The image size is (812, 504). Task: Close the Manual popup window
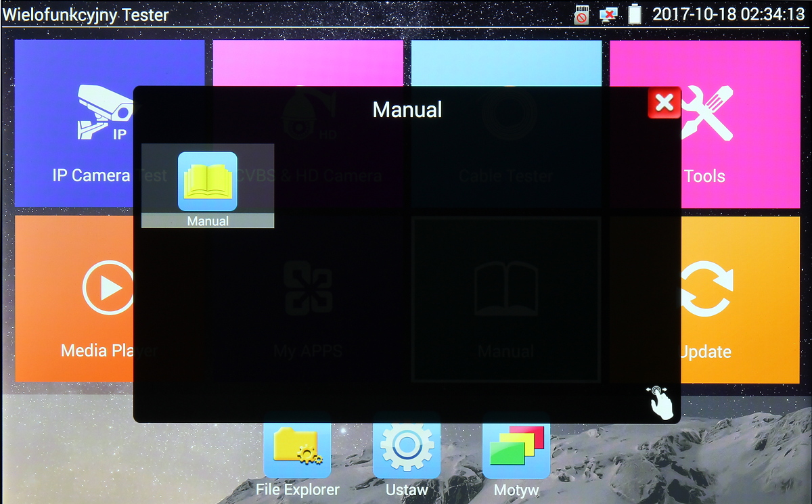[x=664, y=103]
